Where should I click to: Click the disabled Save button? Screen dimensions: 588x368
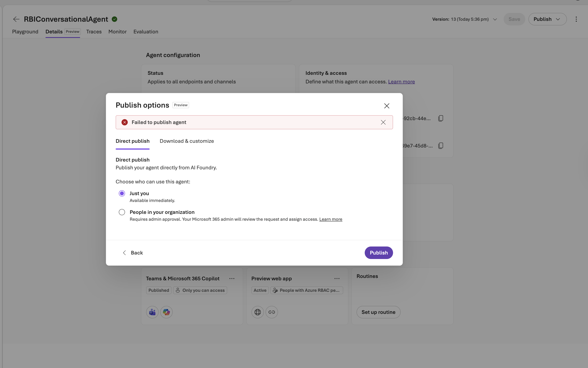point(514,19)
